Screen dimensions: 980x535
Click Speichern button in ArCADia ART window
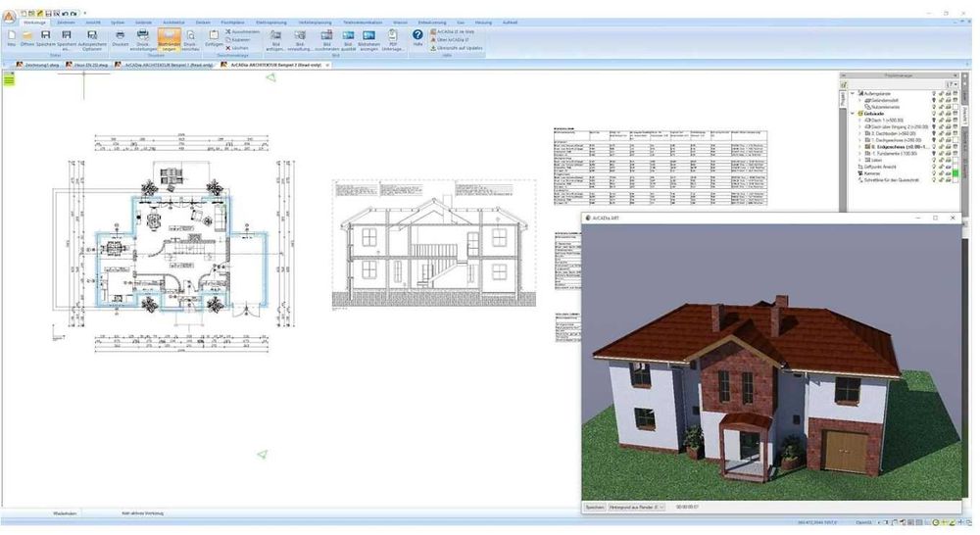click(x=595, y=508)
